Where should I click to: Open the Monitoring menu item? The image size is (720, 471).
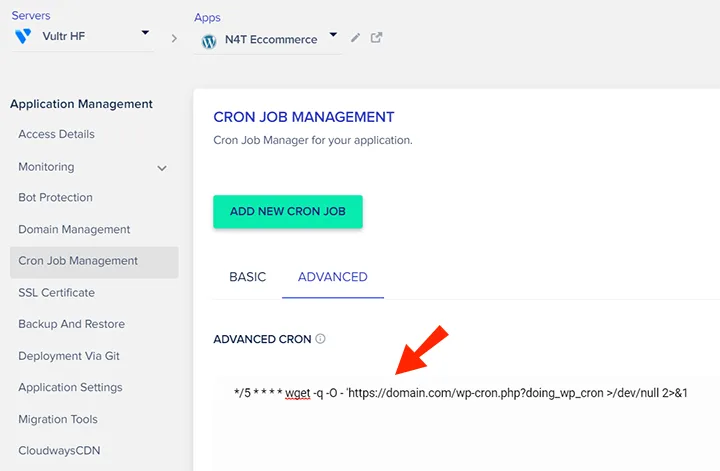(x=46, y=167)
